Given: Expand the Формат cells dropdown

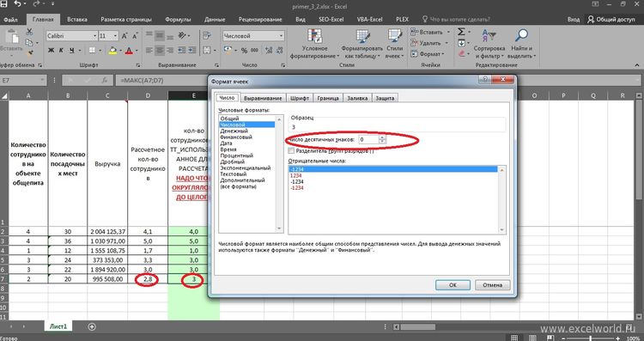Looking at the screenshot, I should [443, 54].
